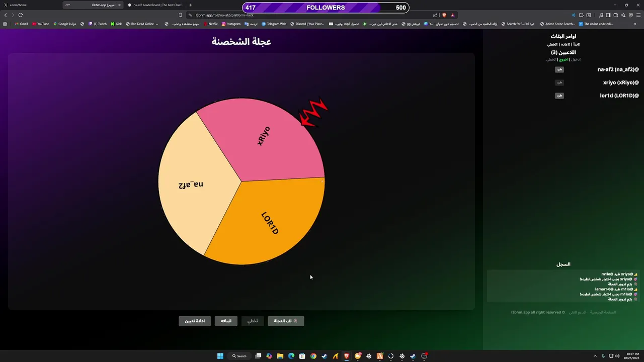Open the Red Dead Online bookmark
This screenshot has height=362, width=644.
(142, 24)
